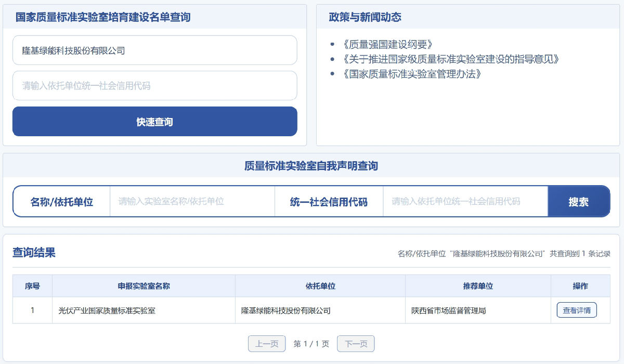
Task: Click the 搜索 button
Action: tap(579, 201)
